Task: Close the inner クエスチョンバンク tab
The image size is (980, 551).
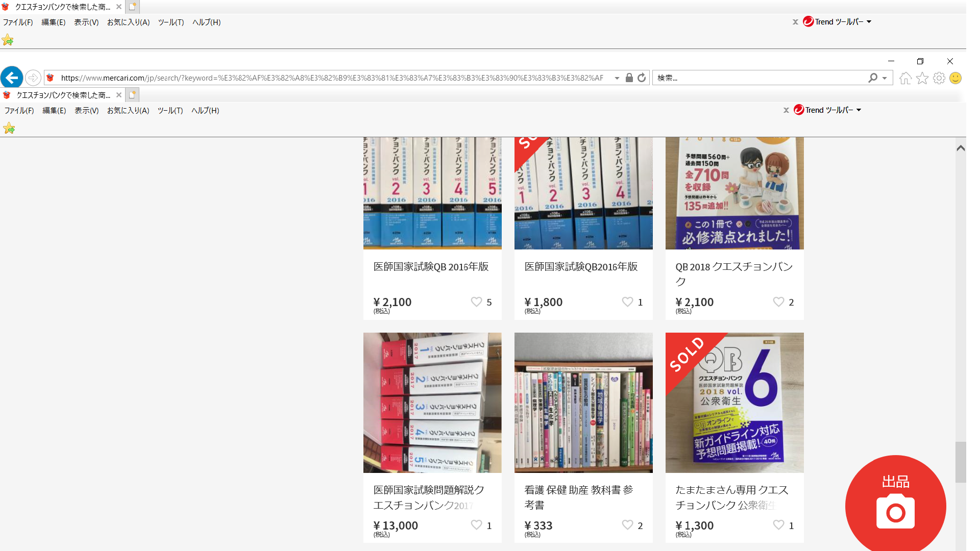Action: click(119, 95)
